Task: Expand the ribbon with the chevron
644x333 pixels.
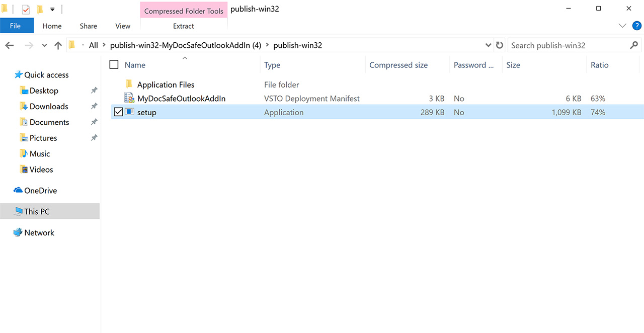Action: click(x=622, y=26)
